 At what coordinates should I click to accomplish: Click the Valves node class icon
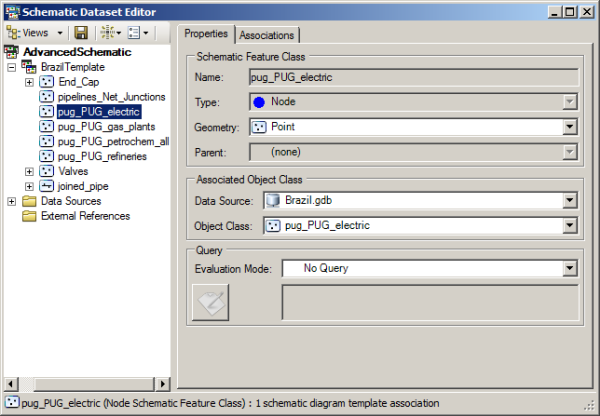(x=47, y=171)
